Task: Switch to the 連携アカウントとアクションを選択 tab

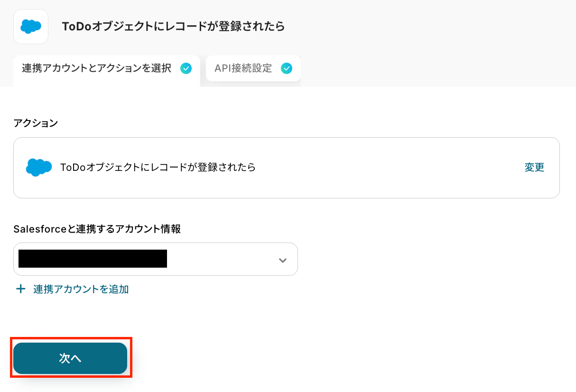Action: tap(96, 68)
